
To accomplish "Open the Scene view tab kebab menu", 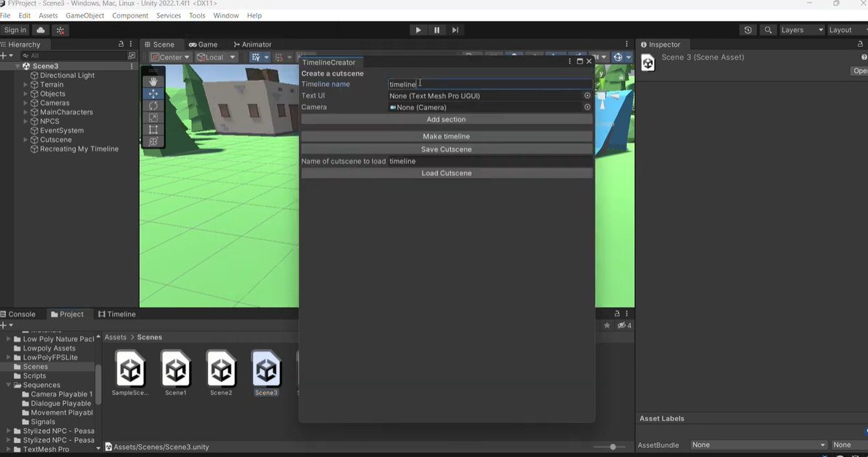I will pos(627,44).
